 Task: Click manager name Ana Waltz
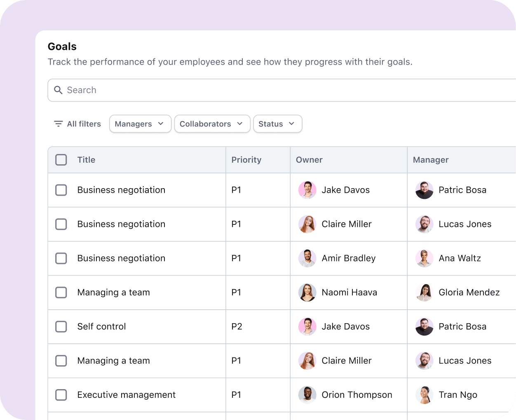[x=460, y=258]
